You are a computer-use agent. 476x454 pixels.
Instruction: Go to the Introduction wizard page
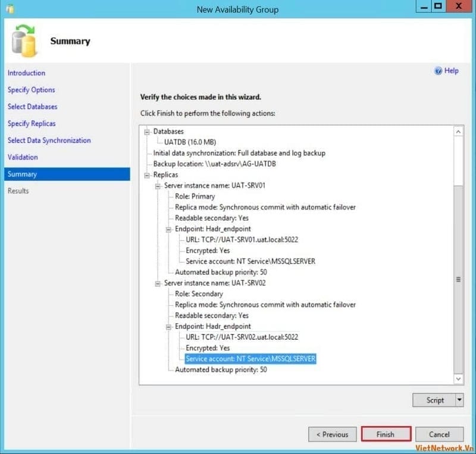pyautogui.click(x=26, y=73)
